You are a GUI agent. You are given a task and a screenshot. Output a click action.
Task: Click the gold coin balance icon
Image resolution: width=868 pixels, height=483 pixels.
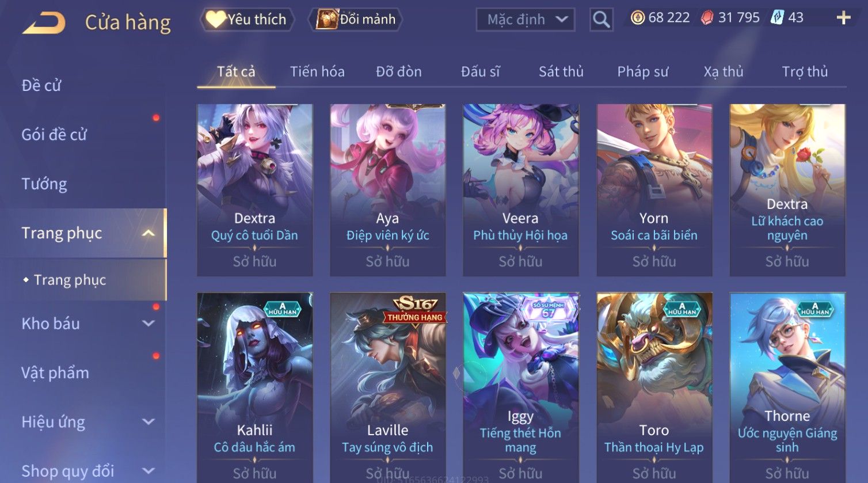(638, 18)
